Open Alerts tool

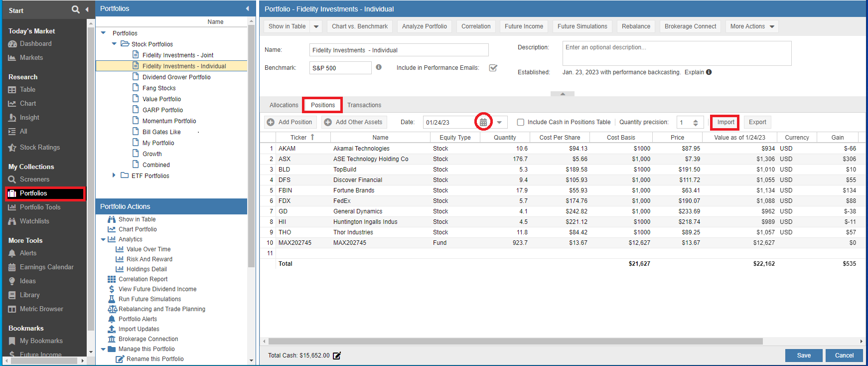click(x=22, y=253)
